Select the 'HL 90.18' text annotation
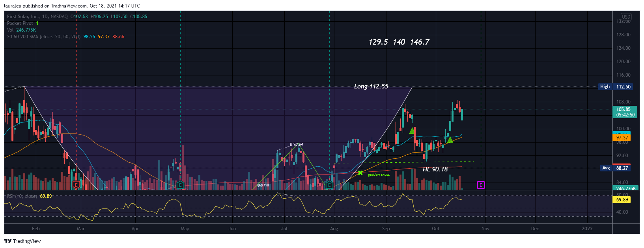 pyautogui.click(x=435, y=169)
